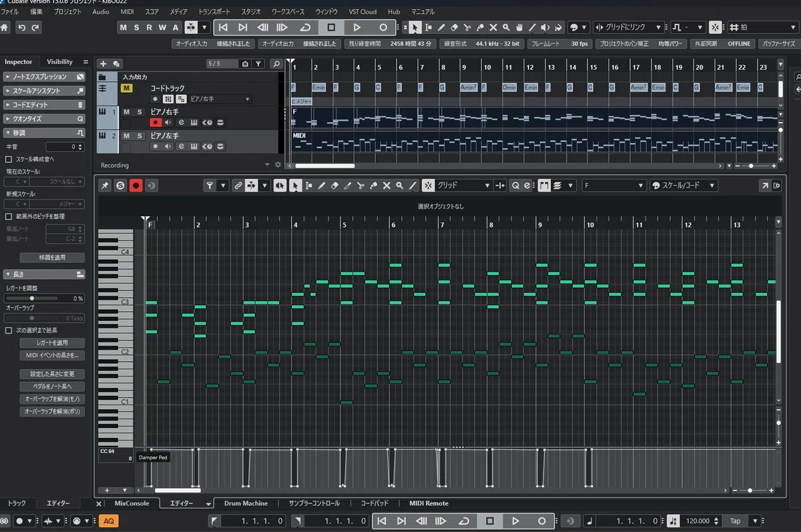Open the Key Editor in separate window
Image resolution: width=801 pixels, height=532 pixels.
coord(764,186)
